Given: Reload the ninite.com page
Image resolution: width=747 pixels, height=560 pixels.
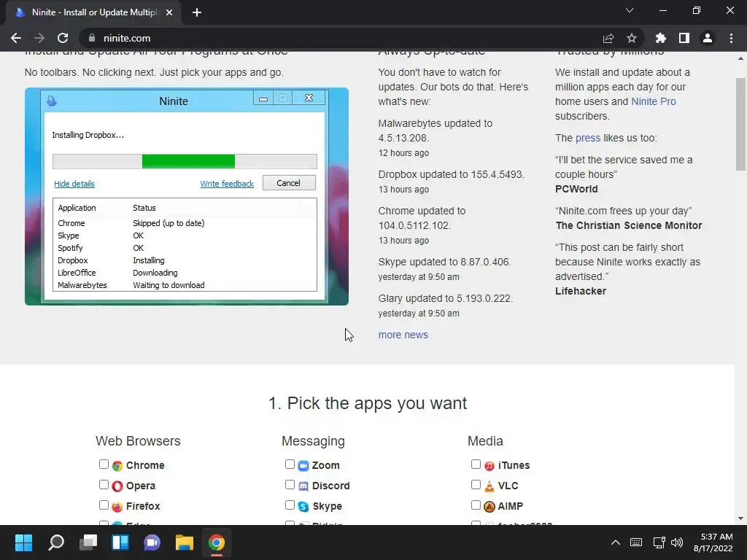Looking at the screenshot, I should 63,38.
